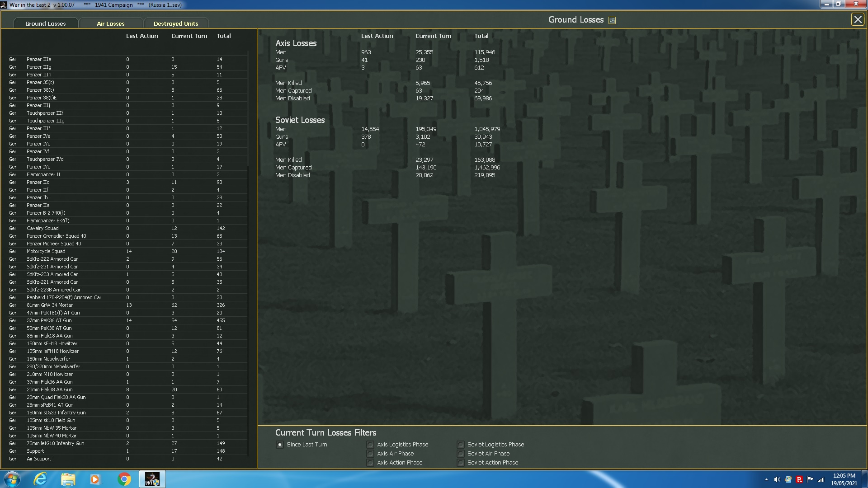Click the War in the East taskbar icon
The height and width of the screenshot is (488, 868).
click(152, 479)
